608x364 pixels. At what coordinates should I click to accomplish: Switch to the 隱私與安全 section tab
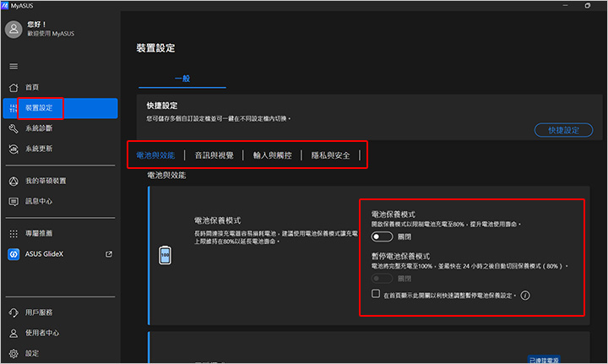(x=331, y=155)
